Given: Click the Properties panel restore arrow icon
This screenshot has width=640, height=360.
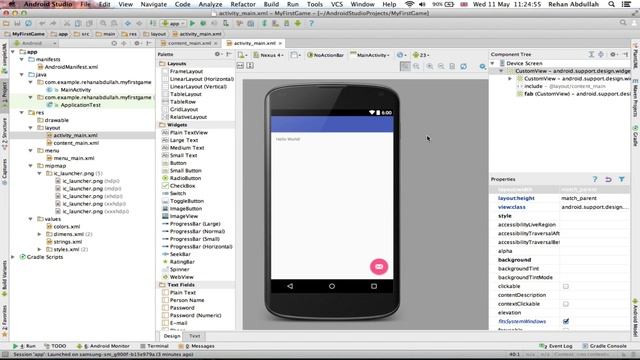Looking at the screenshot, I should [x=608, y=179].
